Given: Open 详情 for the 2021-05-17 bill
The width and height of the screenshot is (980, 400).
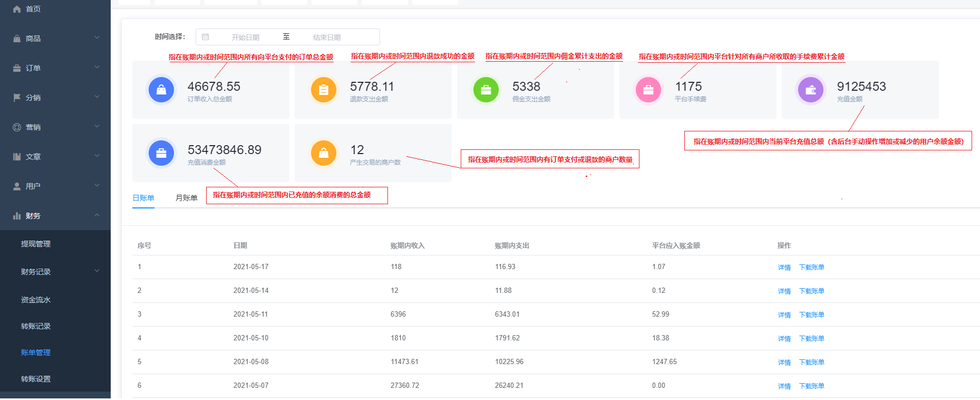Looking at the screenshot, I should [784, 268].
